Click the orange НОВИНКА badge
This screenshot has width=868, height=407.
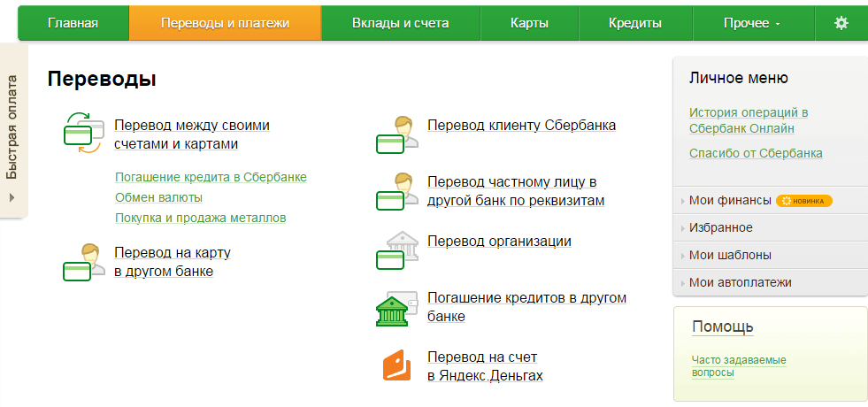pyautogui.click(x=803, y=201)
